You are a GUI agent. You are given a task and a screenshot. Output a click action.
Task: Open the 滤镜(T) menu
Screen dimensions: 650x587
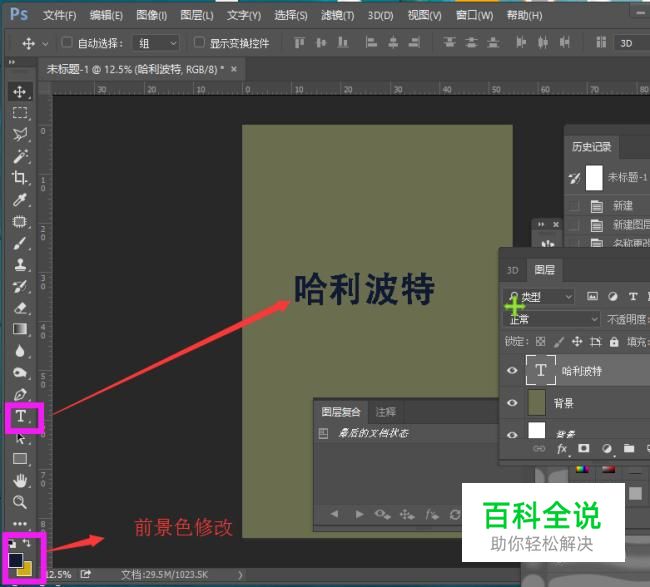[x=337, y=16]
